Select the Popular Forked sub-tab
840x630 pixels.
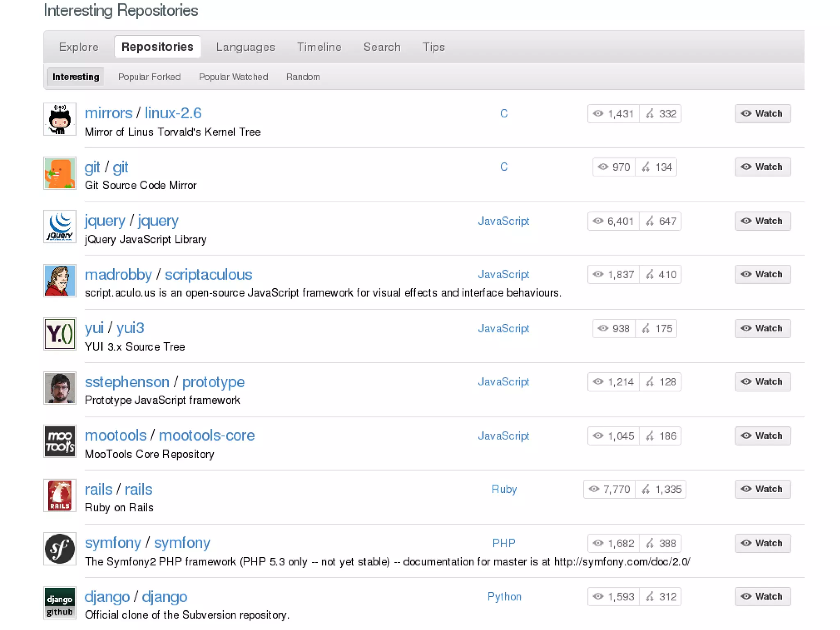pyautogui.click(x=149, y=77)
